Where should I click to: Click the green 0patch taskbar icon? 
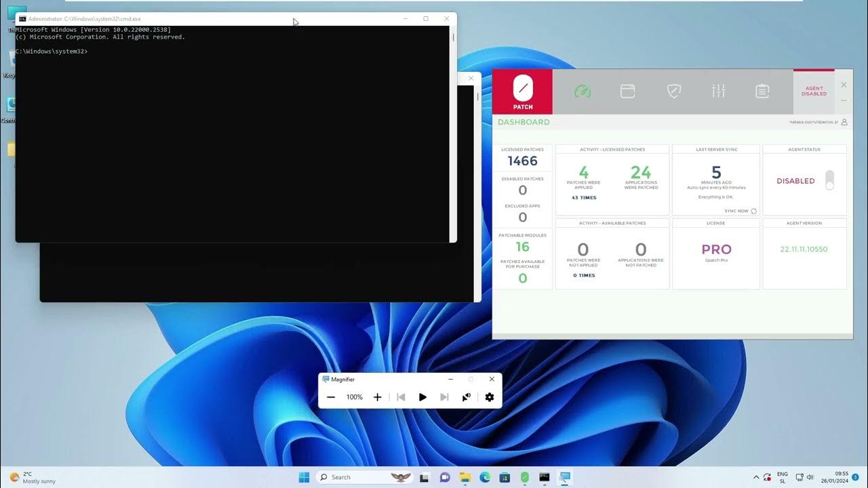pyautogui.click(x=524, y=477)
